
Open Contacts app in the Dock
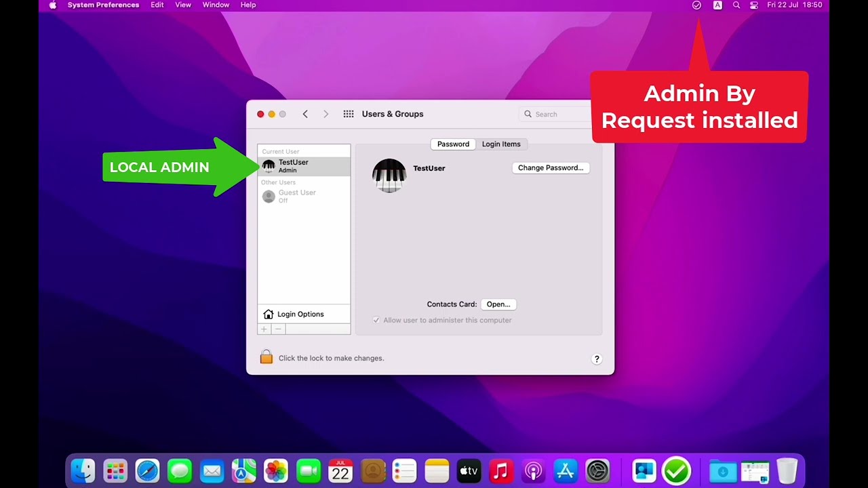tap(373, 470)
